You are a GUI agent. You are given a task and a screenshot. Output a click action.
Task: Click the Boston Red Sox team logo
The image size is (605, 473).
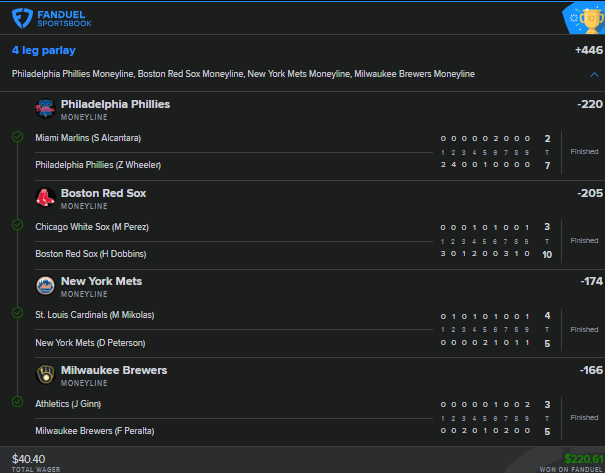click(x=45, y=198)
